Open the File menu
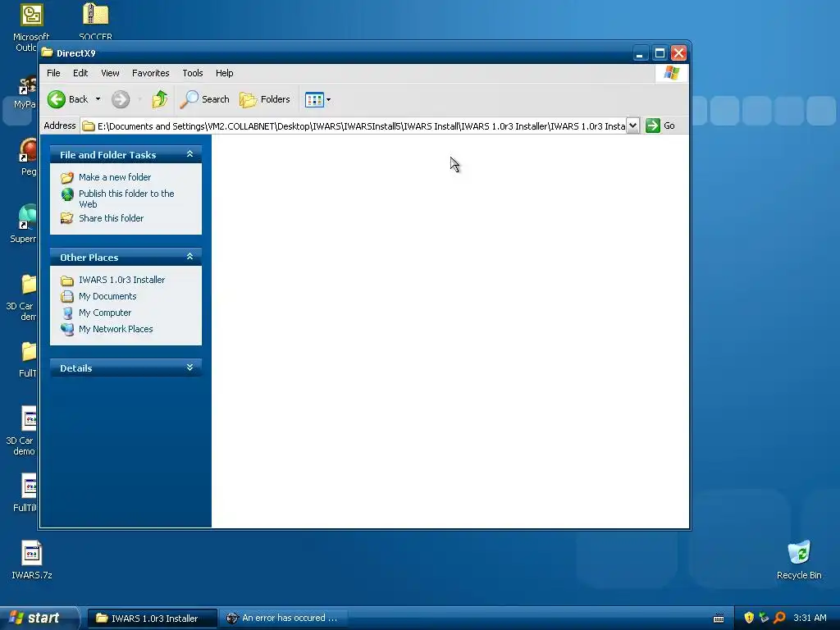This screenshot has width=840, height=630. 53,73
